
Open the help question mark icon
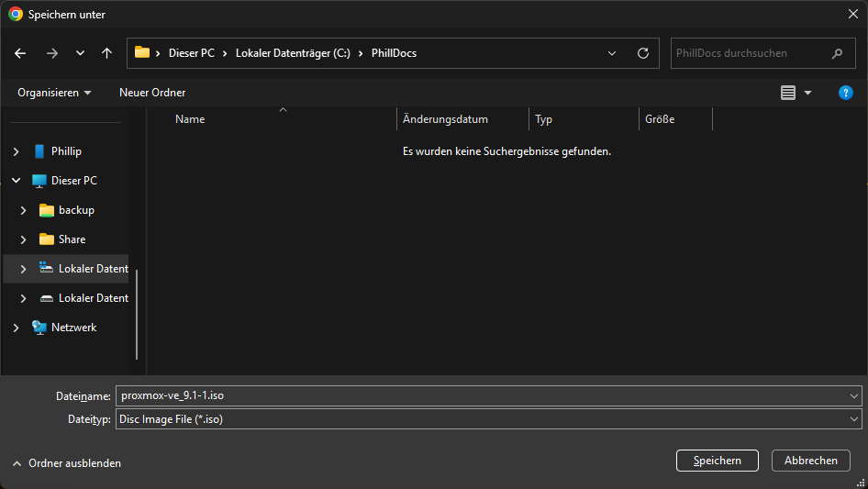pos(846,93)
